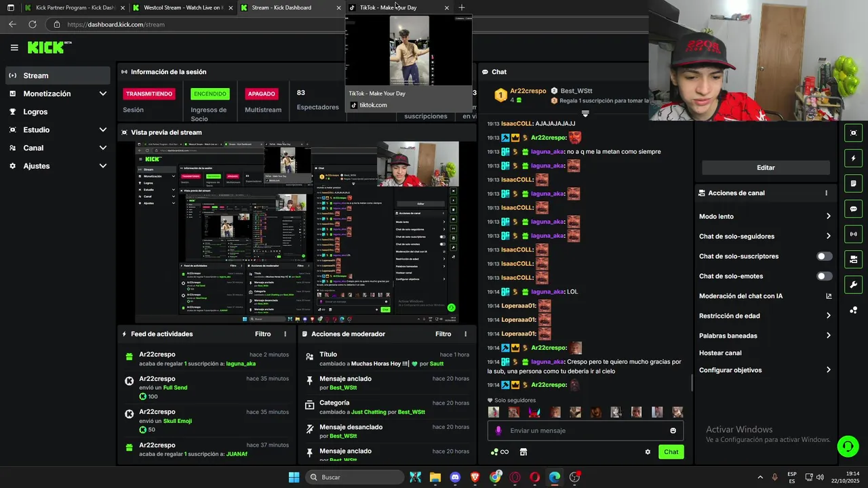Click the points infinity icon below chat input

pos(500,452)
